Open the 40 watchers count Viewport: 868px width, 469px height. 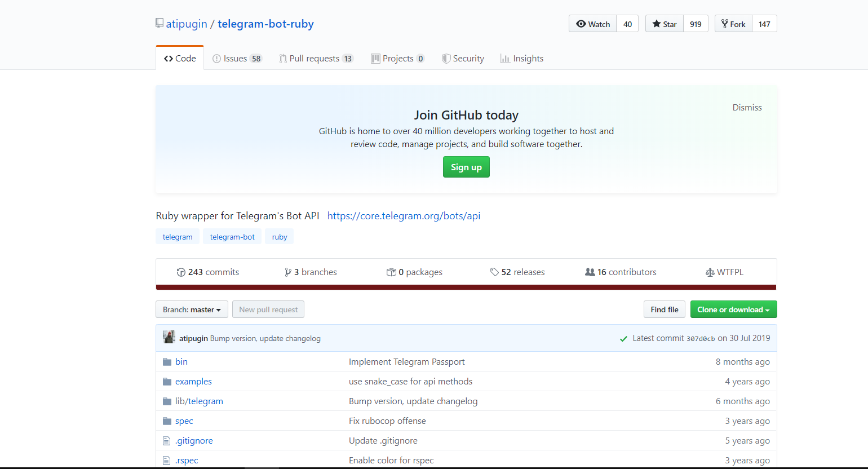(x=627, y=24)
